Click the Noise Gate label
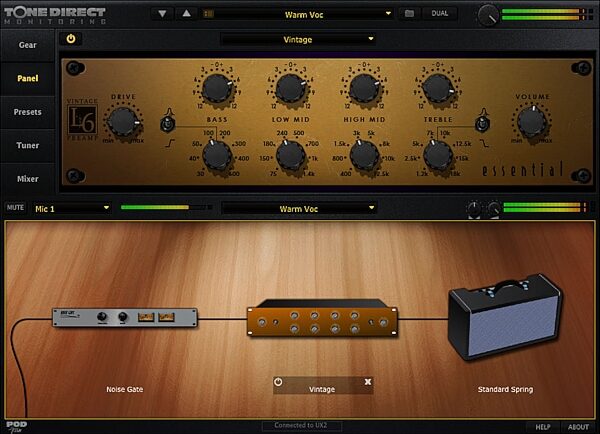Viewport: 600px width, 434px height. click(x=125, y=389)
